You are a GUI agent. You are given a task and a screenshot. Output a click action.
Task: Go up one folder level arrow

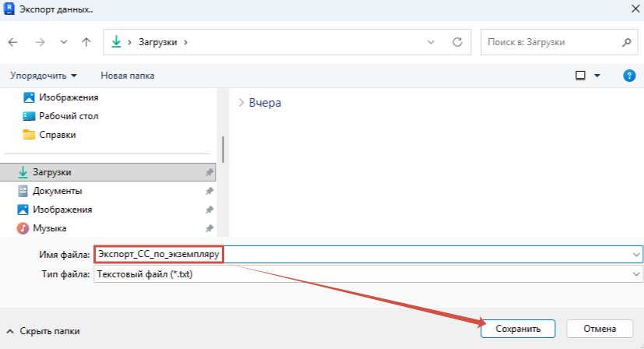(86, 42)
